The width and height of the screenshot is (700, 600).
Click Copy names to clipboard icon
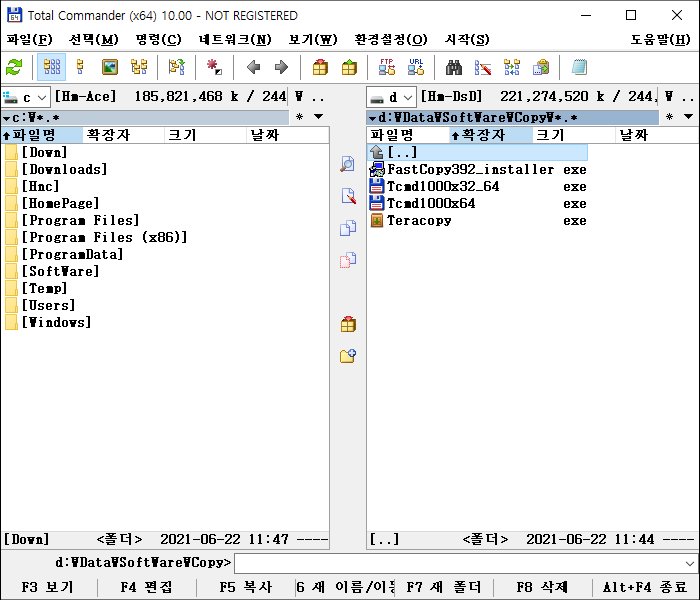pyautogui.click(x=541, y=67)
